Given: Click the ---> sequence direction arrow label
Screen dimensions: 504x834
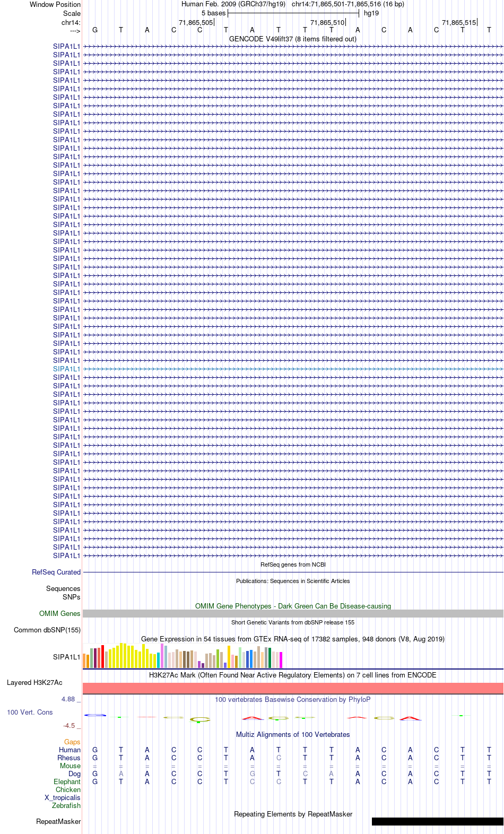Looking at the screenshot, I should point(75,31).
